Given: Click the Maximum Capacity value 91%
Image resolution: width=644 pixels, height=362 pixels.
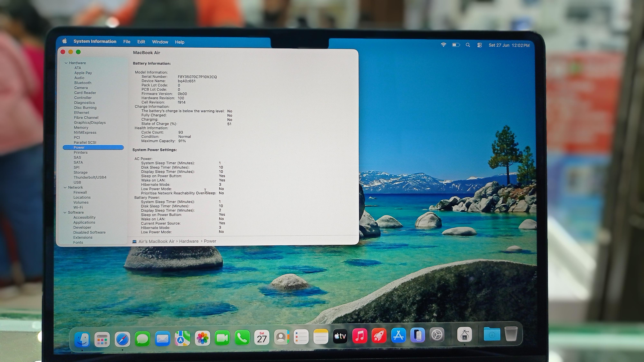Looking at the screenshot, I should 182,141.
